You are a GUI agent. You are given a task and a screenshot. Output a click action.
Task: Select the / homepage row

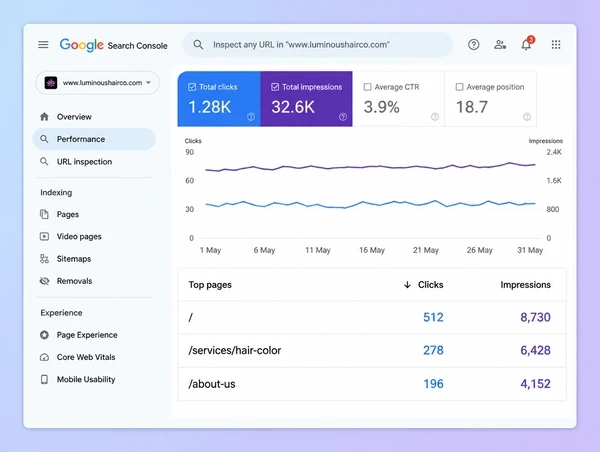point(372,317)
